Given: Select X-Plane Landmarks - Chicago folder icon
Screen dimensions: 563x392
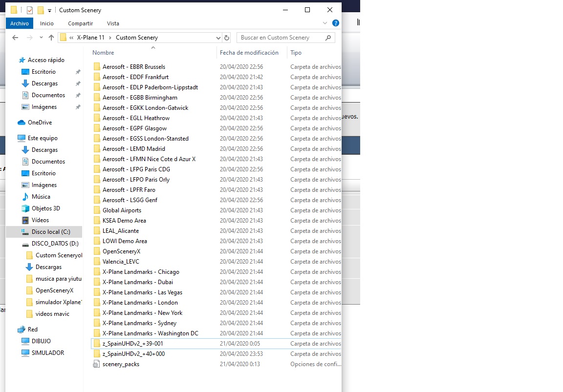Looking at the screenshot, I should pos(97,272).
